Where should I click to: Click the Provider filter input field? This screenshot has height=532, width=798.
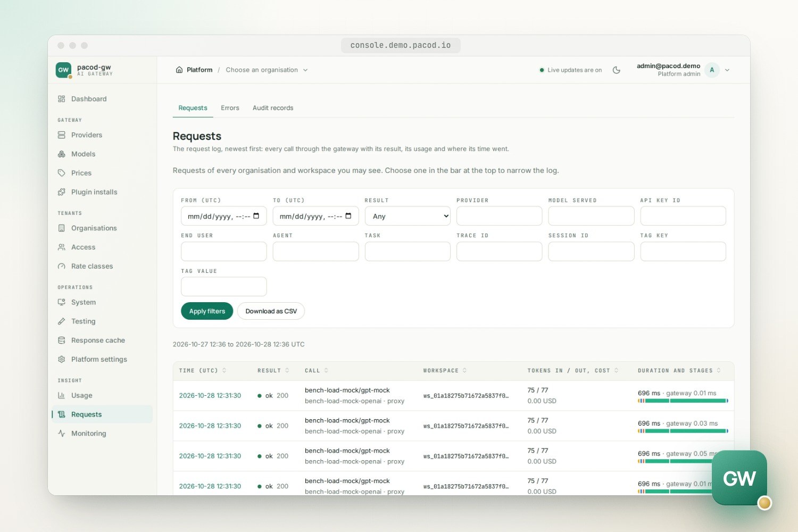(x=499, y=216)
